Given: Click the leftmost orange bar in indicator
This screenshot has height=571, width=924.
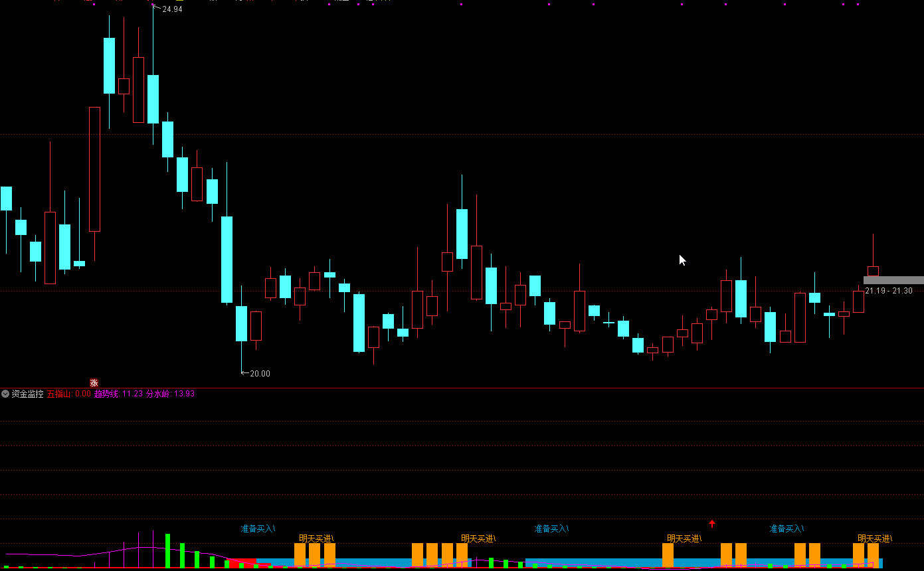Looking at the screenshot, I should click(300, 554).
